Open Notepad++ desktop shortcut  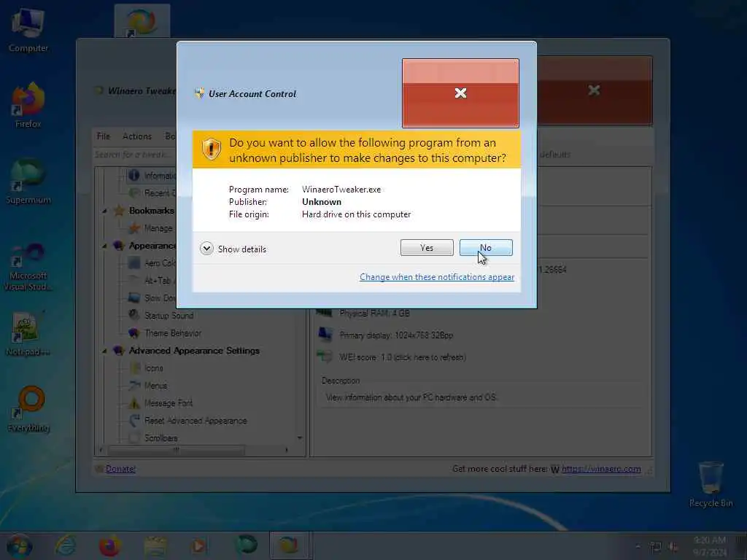(28, 333)
